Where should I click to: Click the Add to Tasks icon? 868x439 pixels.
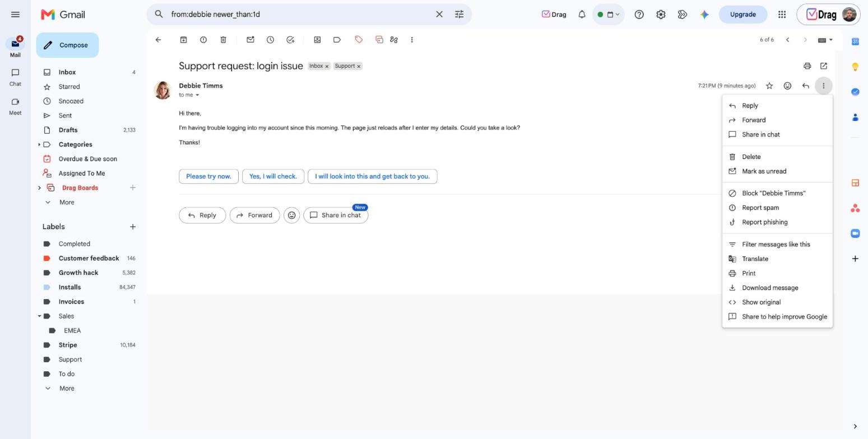(290, 40)
